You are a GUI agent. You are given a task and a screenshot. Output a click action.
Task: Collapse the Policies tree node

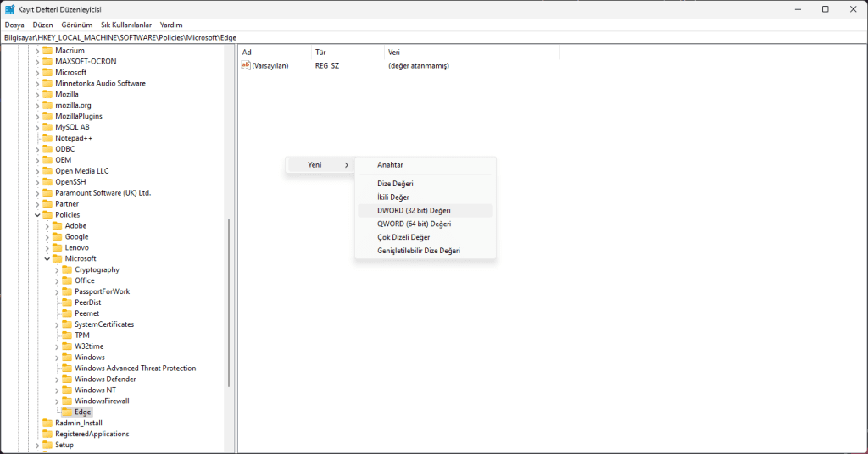tap(37, 214)
